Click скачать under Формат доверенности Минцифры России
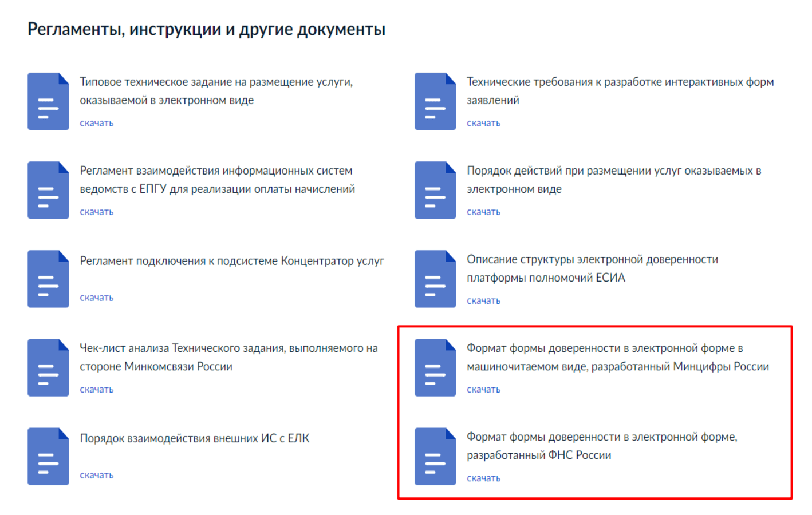The width and height of the screenshot is (812, 515). click(x=484, y=389)
